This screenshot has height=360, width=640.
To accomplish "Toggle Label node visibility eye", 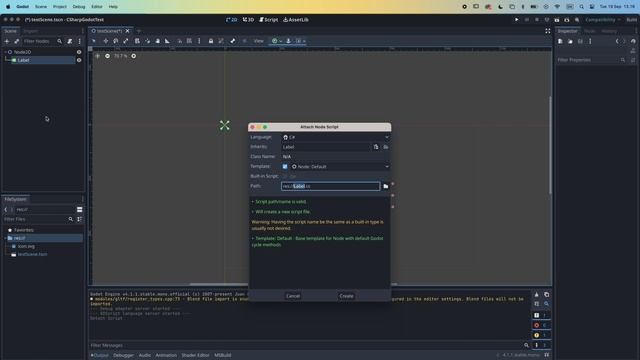I will [79, 60].
